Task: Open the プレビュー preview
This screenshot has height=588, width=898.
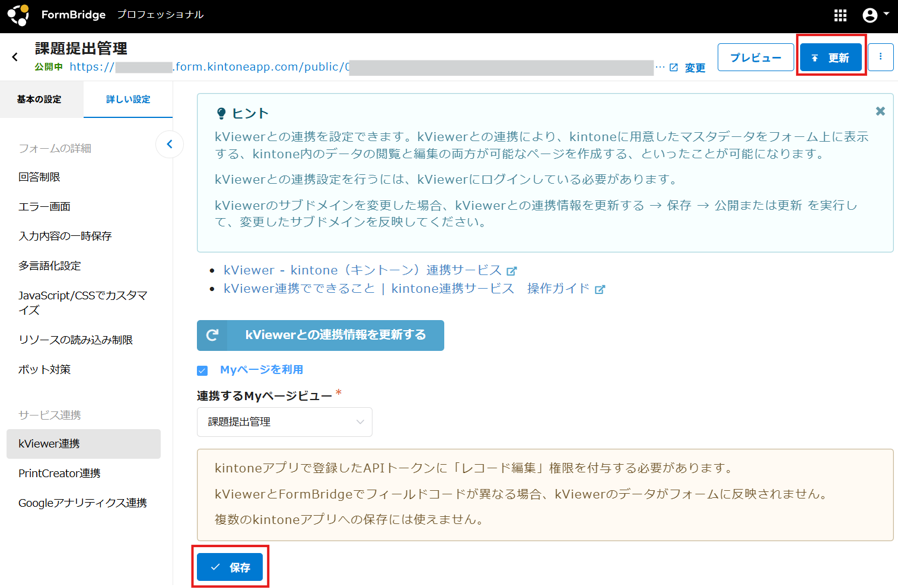Action: pyautogui.click(x=755, y=57)
